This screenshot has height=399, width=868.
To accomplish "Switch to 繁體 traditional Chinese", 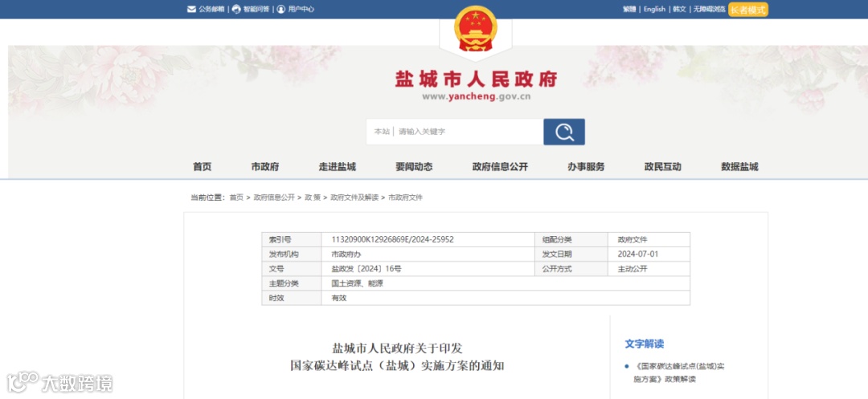I will coord(629,9).
